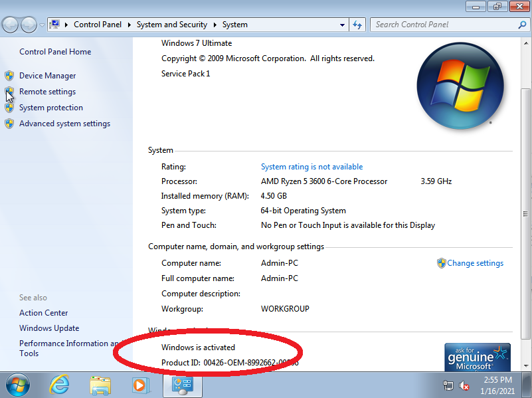Open Advanced system settings
The image size is (532, 398).
click(64, 124)
